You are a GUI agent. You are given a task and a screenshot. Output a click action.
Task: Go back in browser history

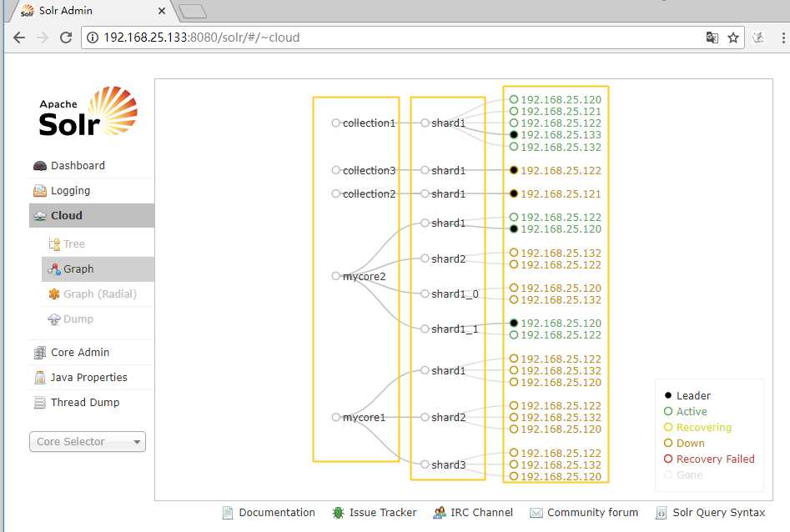(19, 38)
